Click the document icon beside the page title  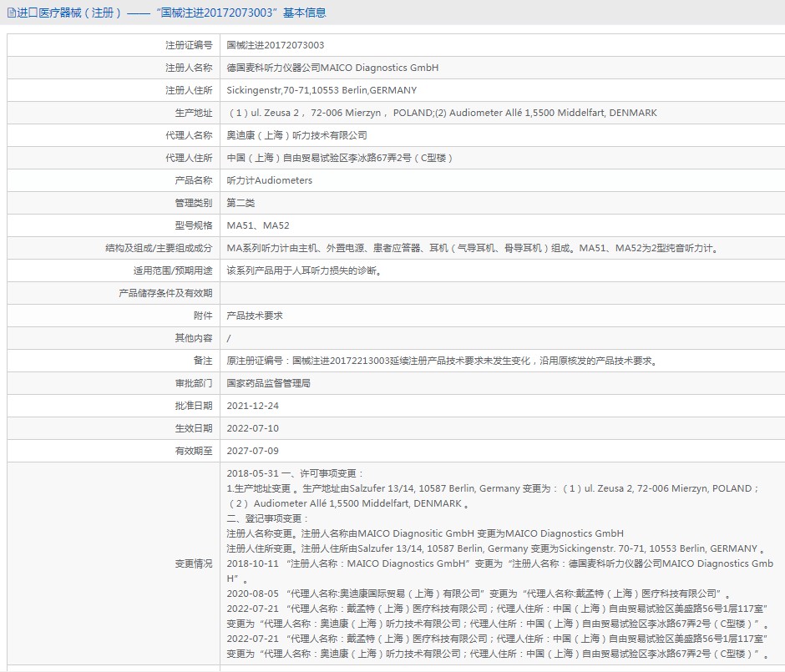pyautogui.click(x=12, y=13)
